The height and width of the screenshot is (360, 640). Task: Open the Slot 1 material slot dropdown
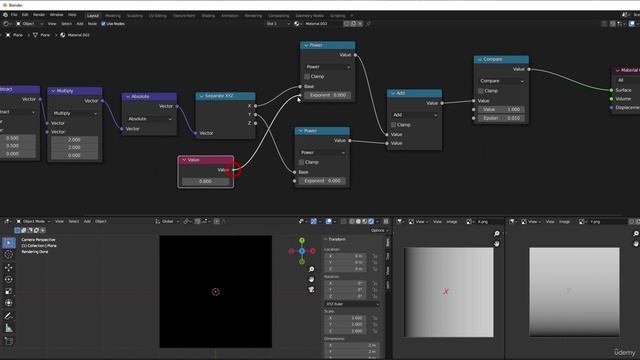(x=278, y=24)
